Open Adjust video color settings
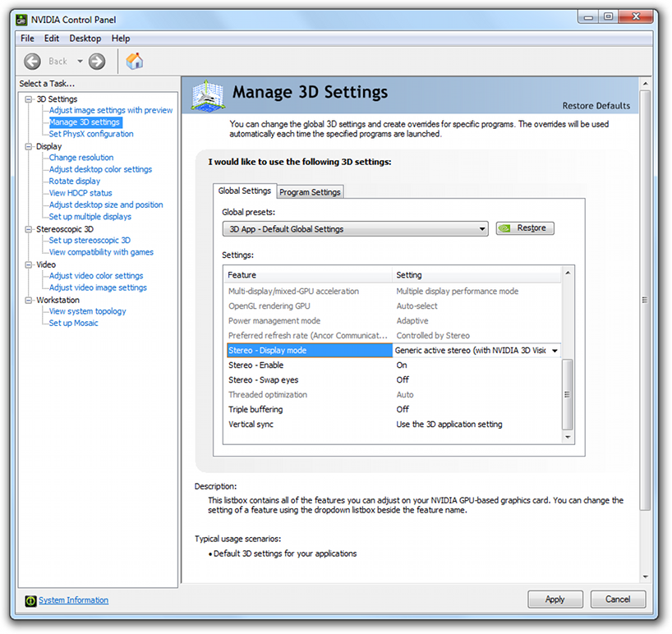Screen dimensions: 672x634 tap(96, 275)
